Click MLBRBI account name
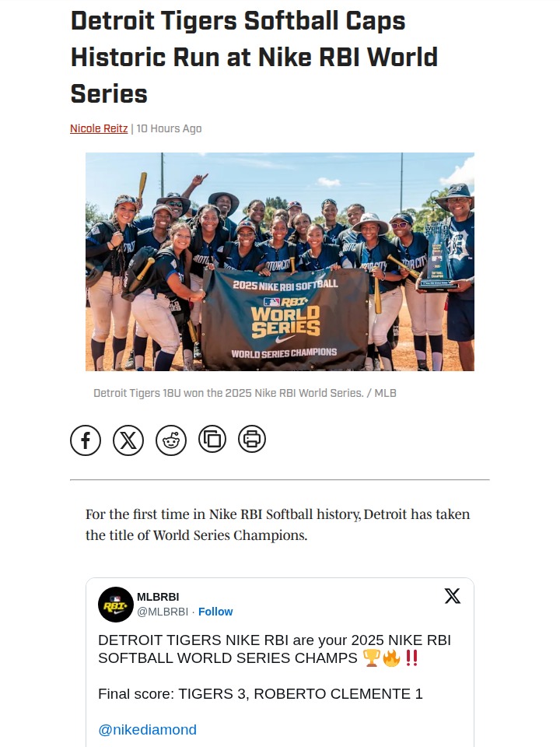The image size is (560, 747). coord(158,597)
